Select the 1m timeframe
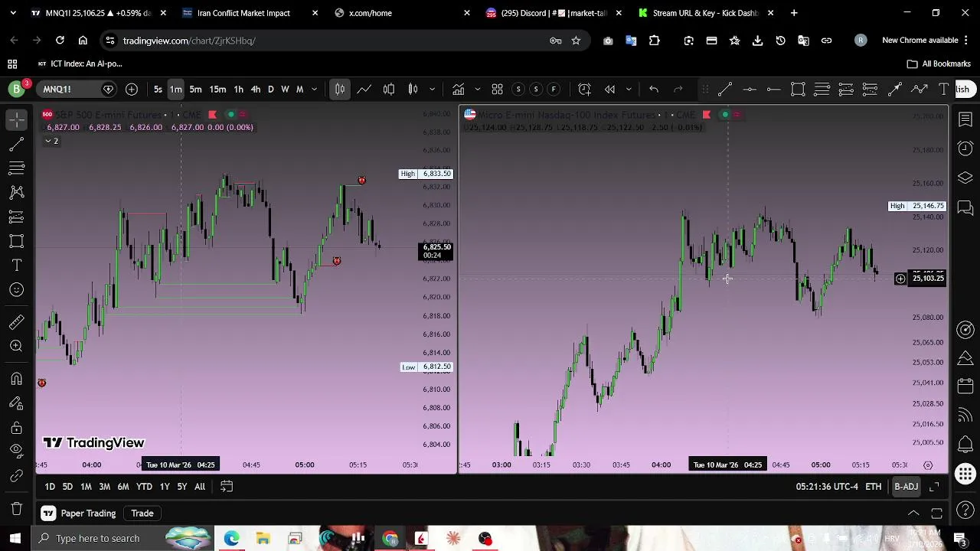The height and width of the screenshot is (551, 980). pyautogui.click(x=176, y=90)
